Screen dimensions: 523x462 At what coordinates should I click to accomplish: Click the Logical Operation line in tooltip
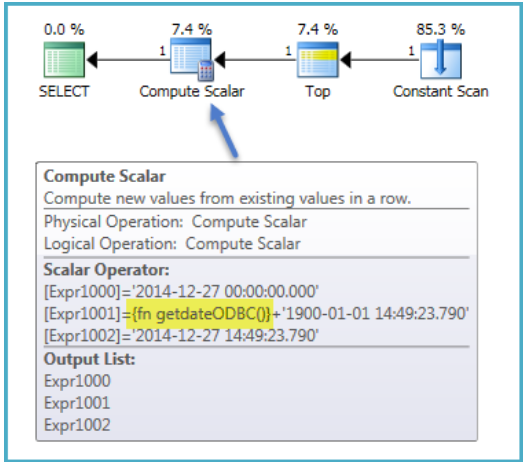coord(172,244)
